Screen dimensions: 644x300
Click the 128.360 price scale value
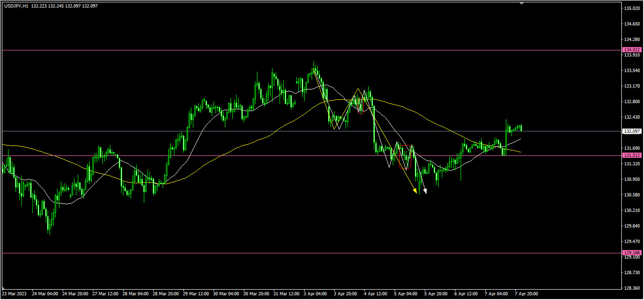click(632, 288)
